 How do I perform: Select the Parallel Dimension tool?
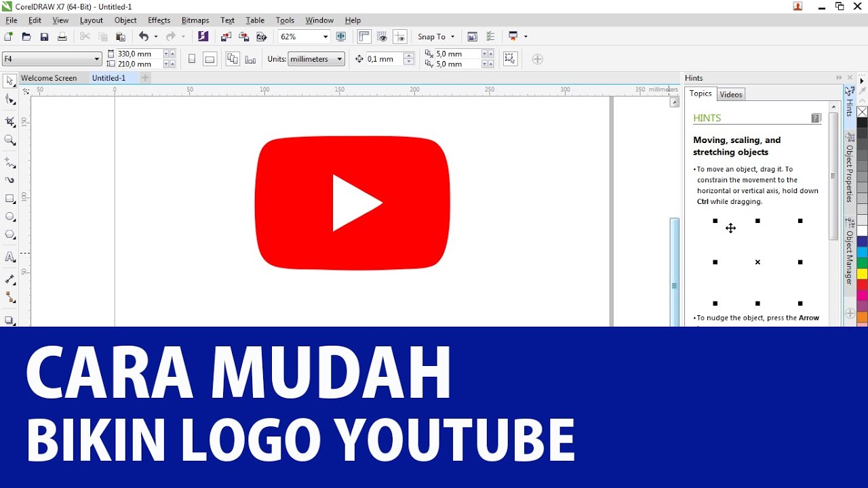(9, 279)
